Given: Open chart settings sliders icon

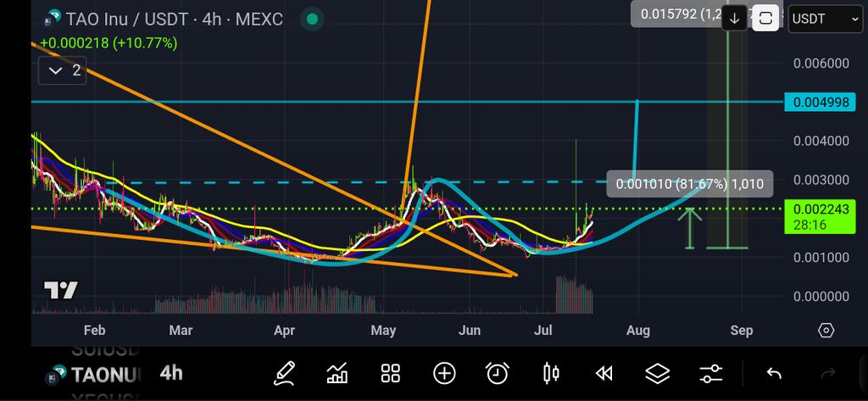Looking at the screenshot, I should [710, 374].
